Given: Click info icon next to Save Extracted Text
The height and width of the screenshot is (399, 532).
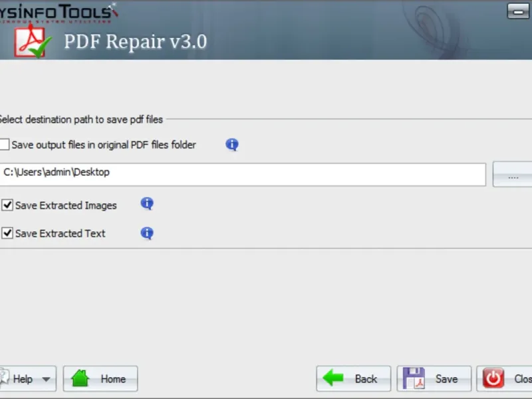Looking at the screenshot, I should [x=147, y=233].
